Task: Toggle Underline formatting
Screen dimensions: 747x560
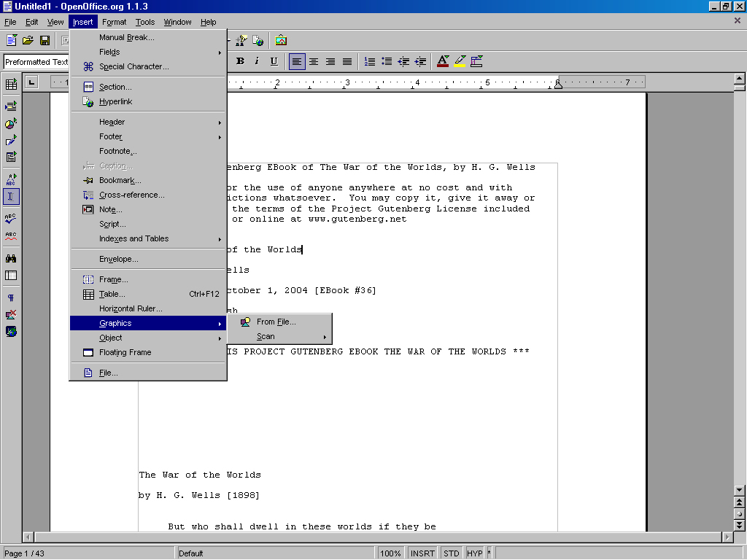Action: (x=274, y=62)
